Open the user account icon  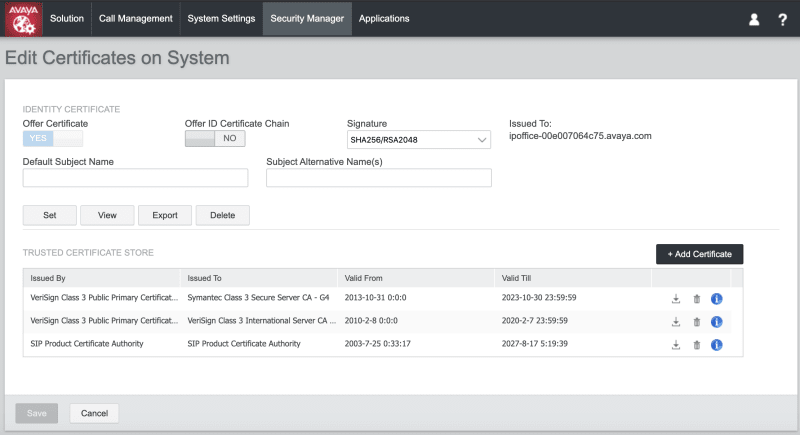[x=754, y=19]
